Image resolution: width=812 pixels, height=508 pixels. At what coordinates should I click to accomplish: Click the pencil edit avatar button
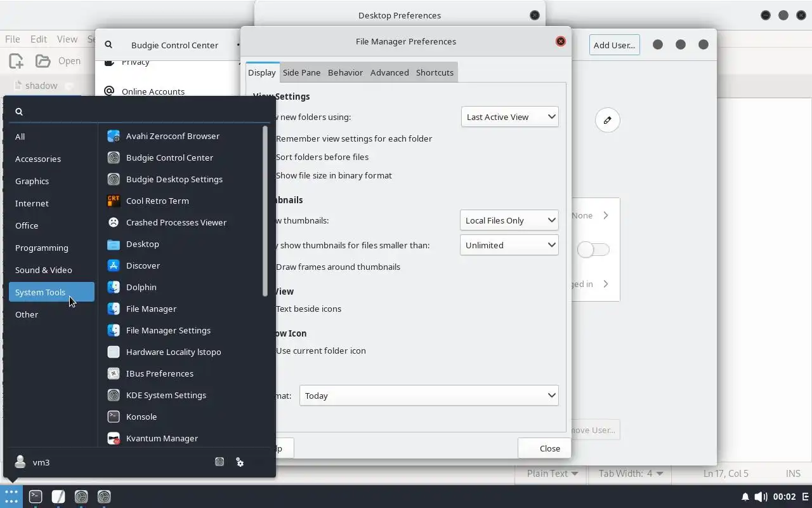(x=607, y=120)
